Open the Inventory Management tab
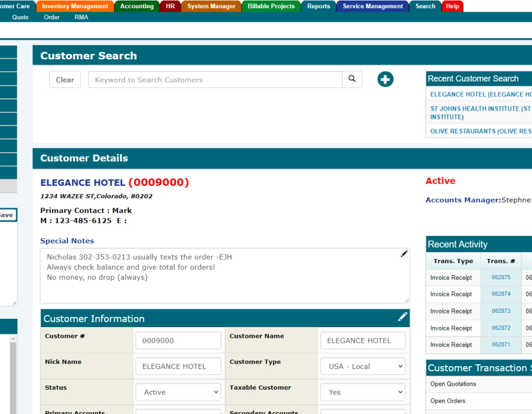Screen dimensions: 532x414 [75, 7]
